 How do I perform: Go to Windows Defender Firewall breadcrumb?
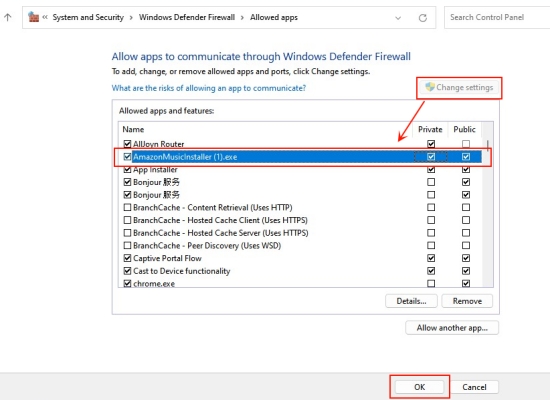pyautogui.click(x=187, y=17)
